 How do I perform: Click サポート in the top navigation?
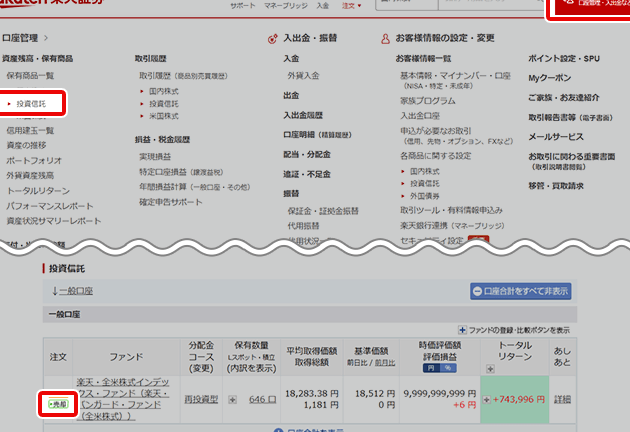[243, 6]
